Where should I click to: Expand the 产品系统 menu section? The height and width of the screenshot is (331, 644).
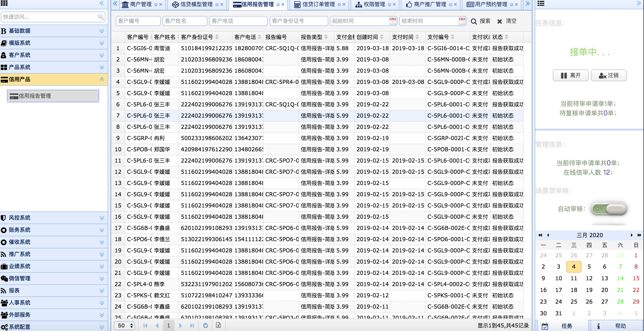tap(54, 67)
